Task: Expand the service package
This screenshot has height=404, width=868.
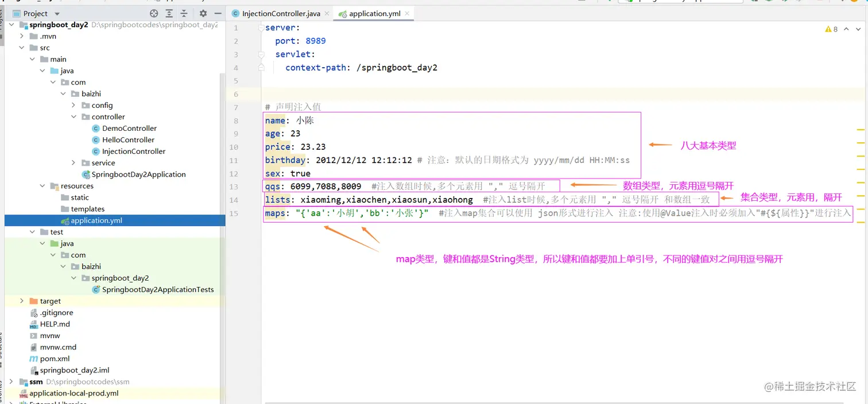Action: 73,163
